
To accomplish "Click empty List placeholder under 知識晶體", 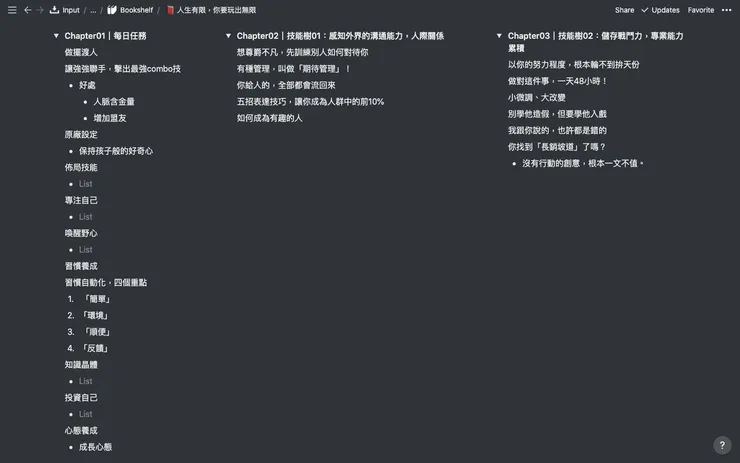I will 85,381.
